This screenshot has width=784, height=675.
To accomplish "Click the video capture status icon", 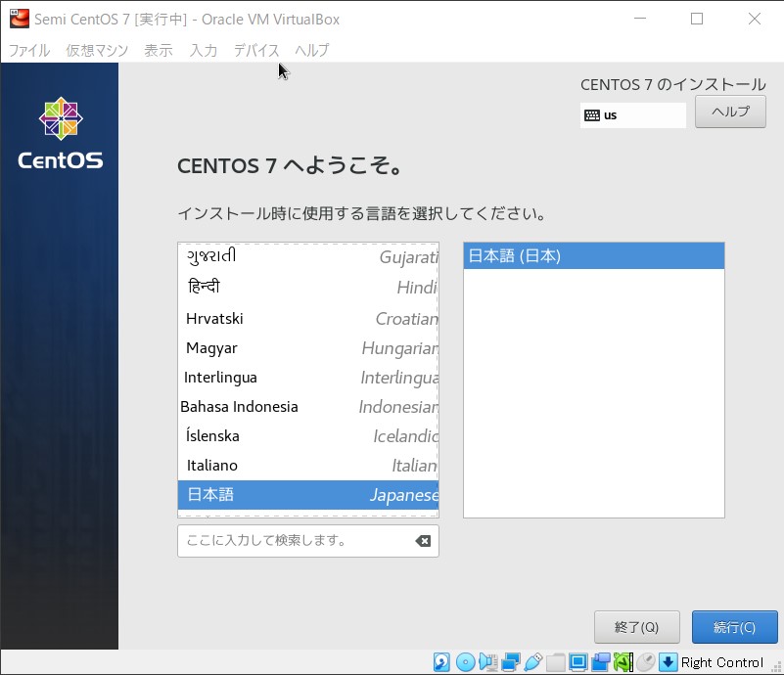I will coord(601,662).
